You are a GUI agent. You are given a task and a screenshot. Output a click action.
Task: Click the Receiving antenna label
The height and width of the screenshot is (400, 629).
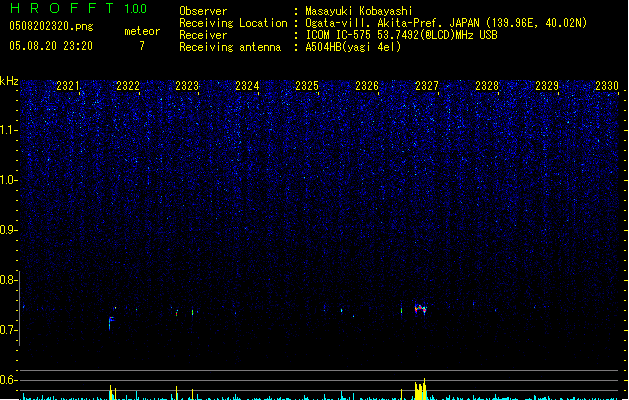(230, 47)
